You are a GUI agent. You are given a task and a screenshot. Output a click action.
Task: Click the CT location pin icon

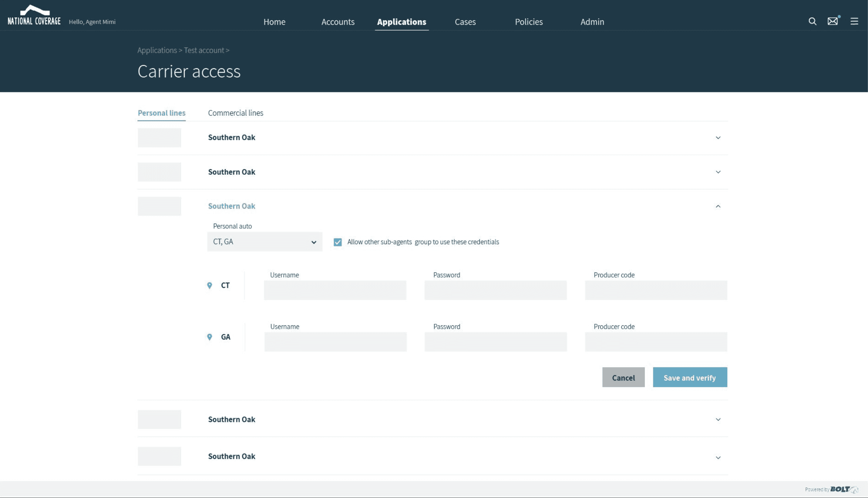point(210,286)
